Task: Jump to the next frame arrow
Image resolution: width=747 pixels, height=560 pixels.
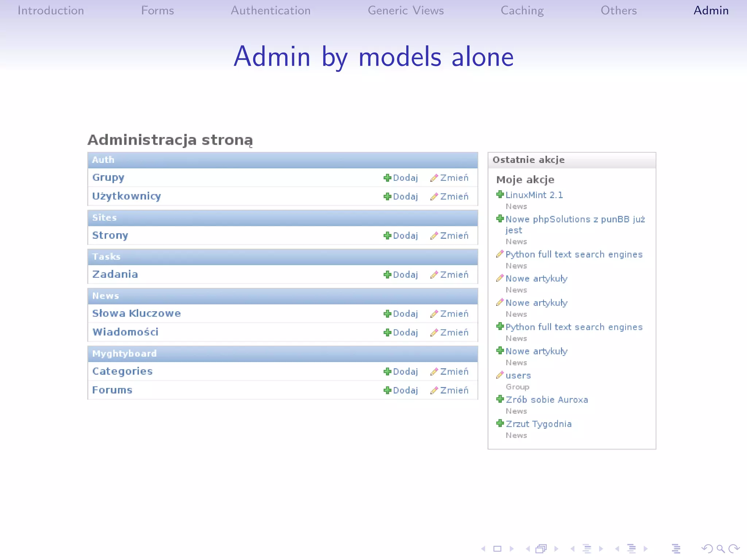Action: point(556,548)
